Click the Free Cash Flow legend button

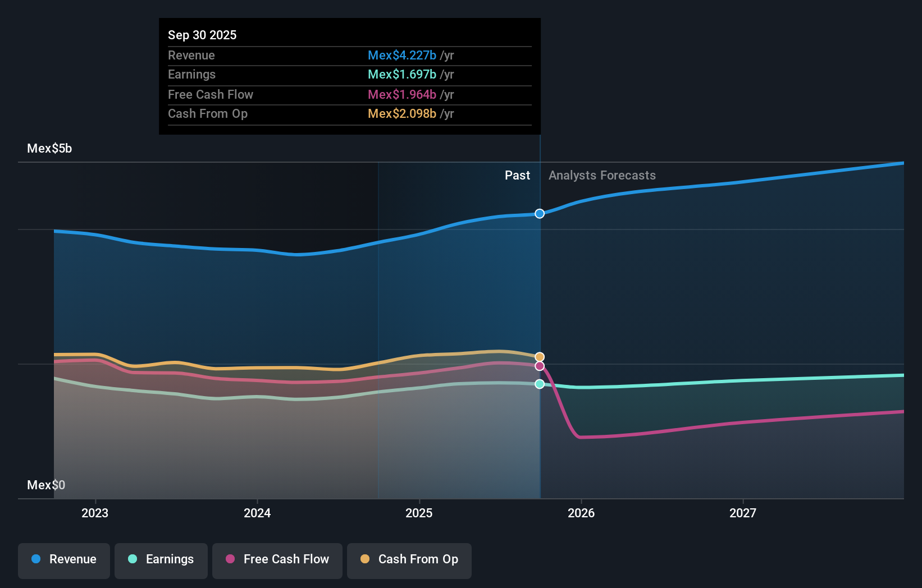click(277, 559)
